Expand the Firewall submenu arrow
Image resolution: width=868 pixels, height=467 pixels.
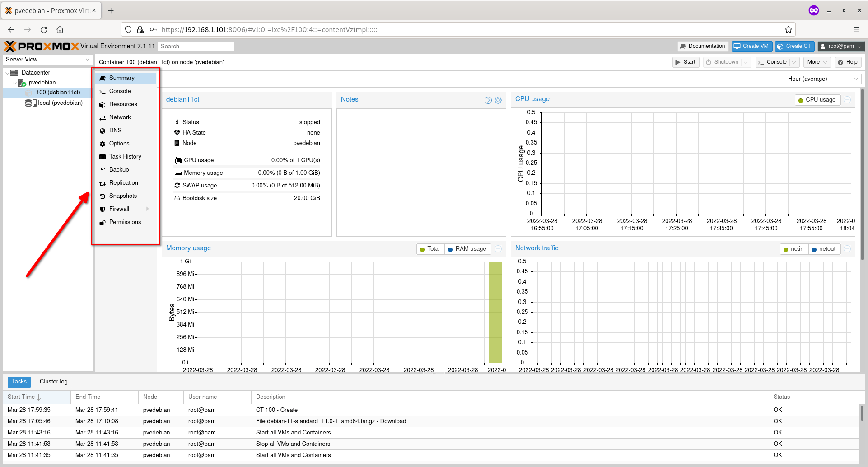[x=148, y=209]
